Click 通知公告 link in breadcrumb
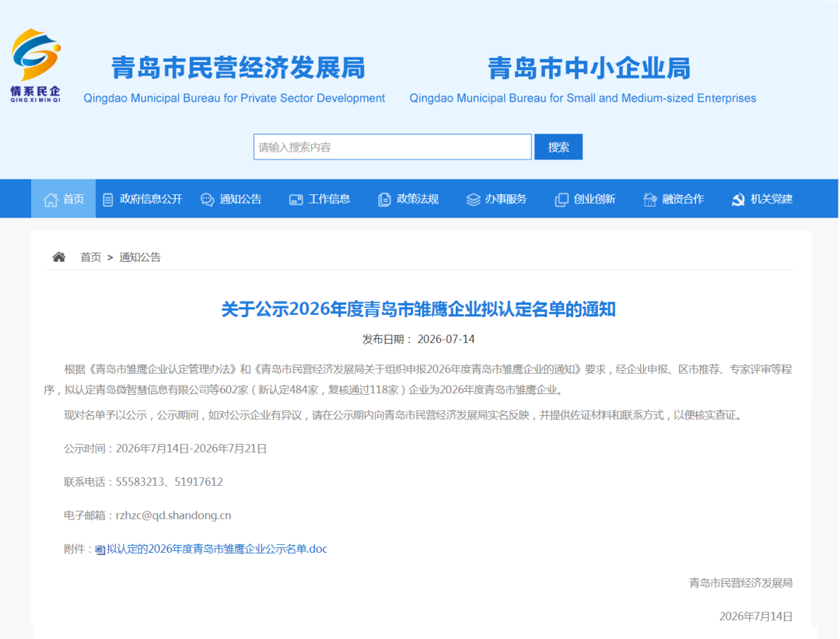840x639 pixels. pyautogui.click(x=140, y=257)
